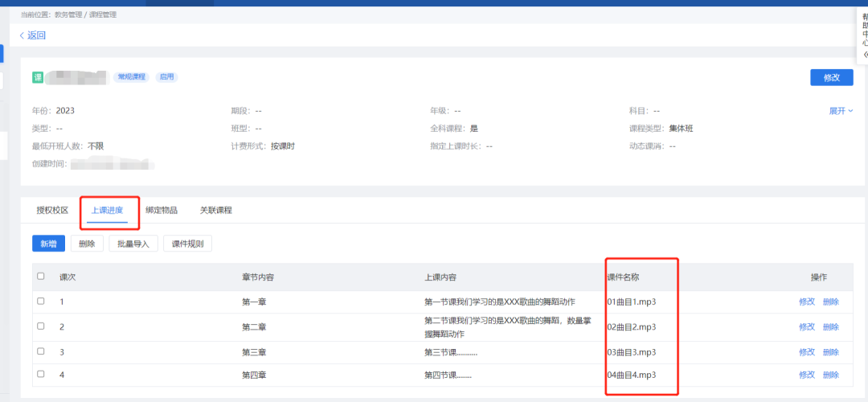Check the checkbox for lesson row 2

41,326
